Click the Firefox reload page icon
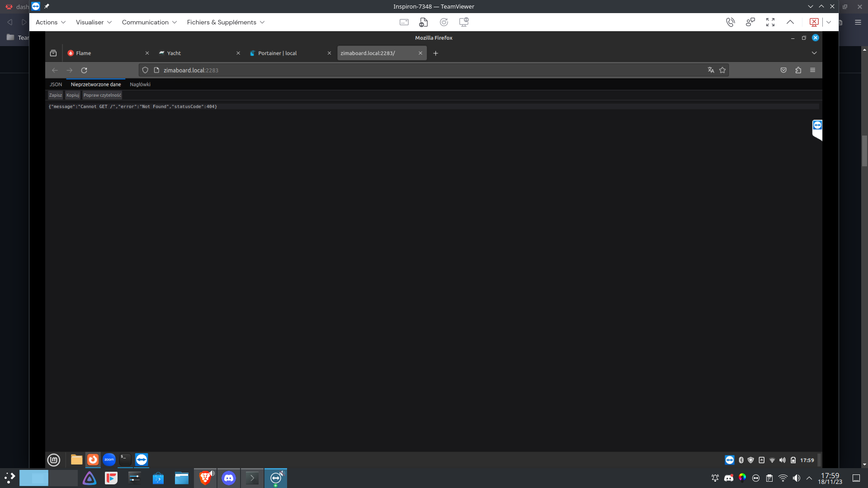Image resolution: width=868 pixels, height=488 pixels. [x=84, y=70]
